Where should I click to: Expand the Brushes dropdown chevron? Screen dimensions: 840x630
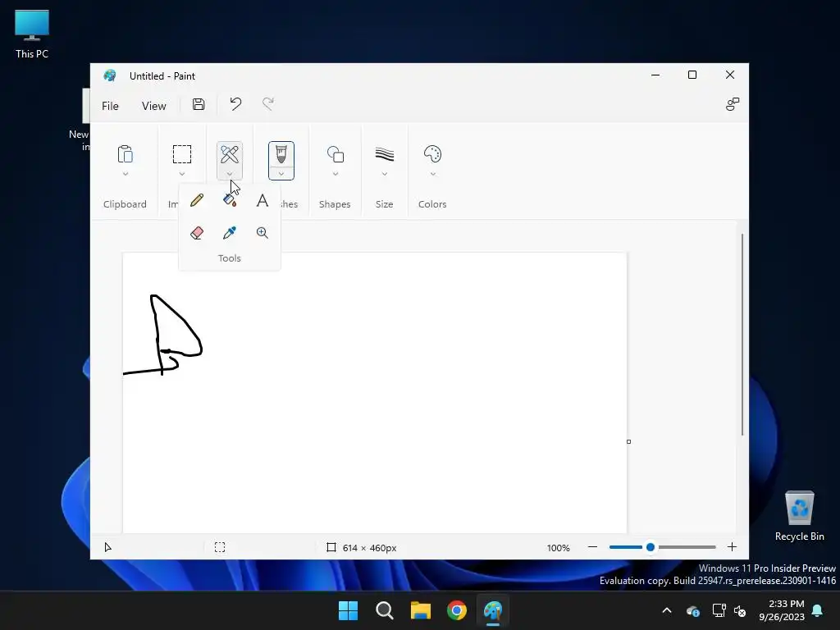(x=281, y=174)
